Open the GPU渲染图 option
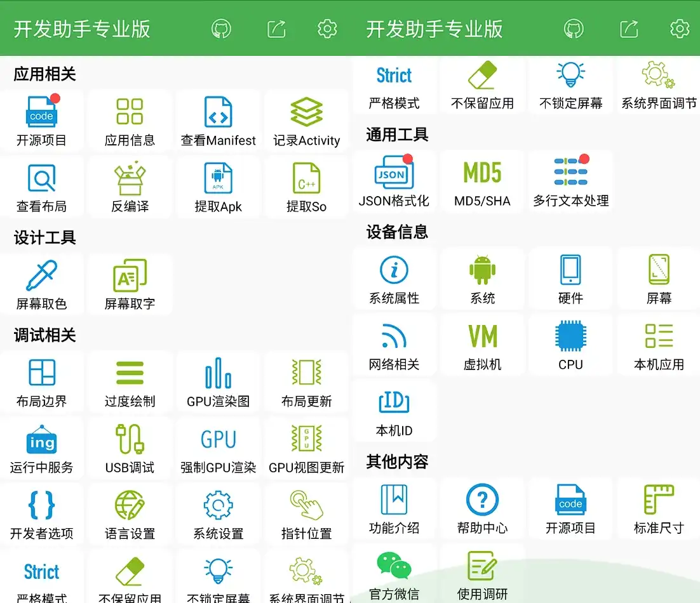The width and height of the screenshot is (700, 603). point(219,382)
